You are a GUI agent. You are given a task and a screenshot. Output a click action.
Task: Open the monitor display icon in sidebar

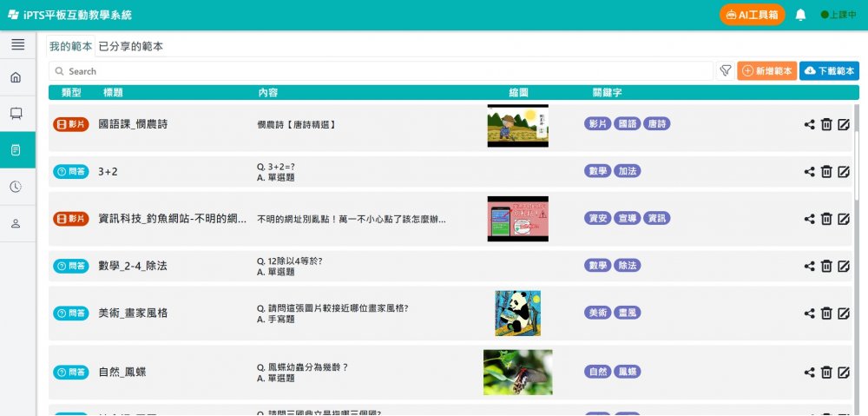click(x=16, y=113)
